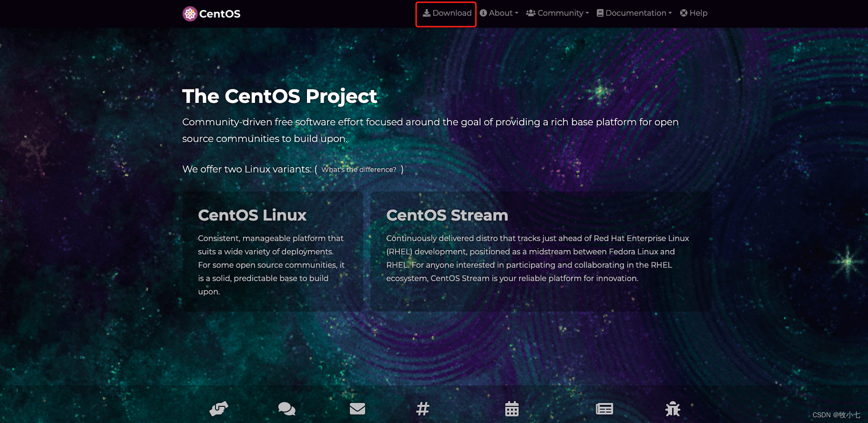
Task: Open the Download page
Action: coord(447,13)
